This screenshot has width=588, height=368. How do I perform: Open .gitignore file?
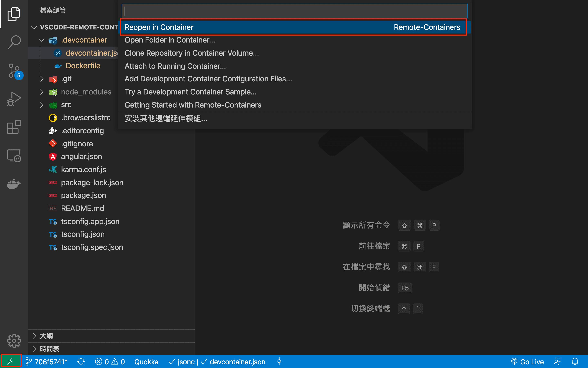point(111,144)
